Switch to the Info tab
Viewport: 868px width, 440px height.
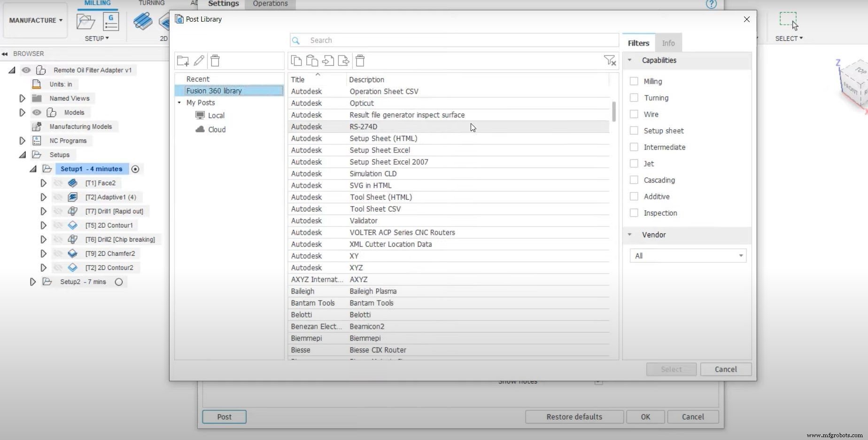(x=668, y=43)
